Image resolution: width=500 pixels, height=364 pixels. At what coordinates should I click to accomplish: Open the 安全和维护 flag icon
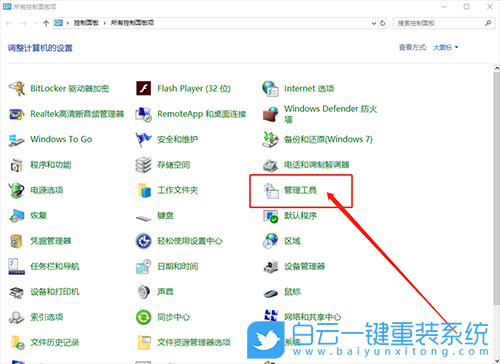pos(143,140)
